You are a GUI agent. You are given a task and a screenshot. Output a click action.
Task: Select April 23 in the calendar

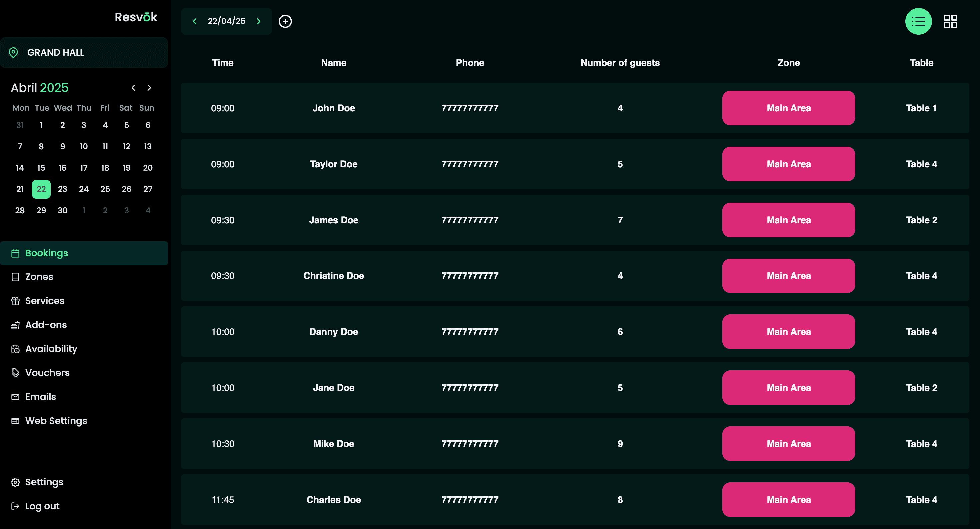pos(62,189)
